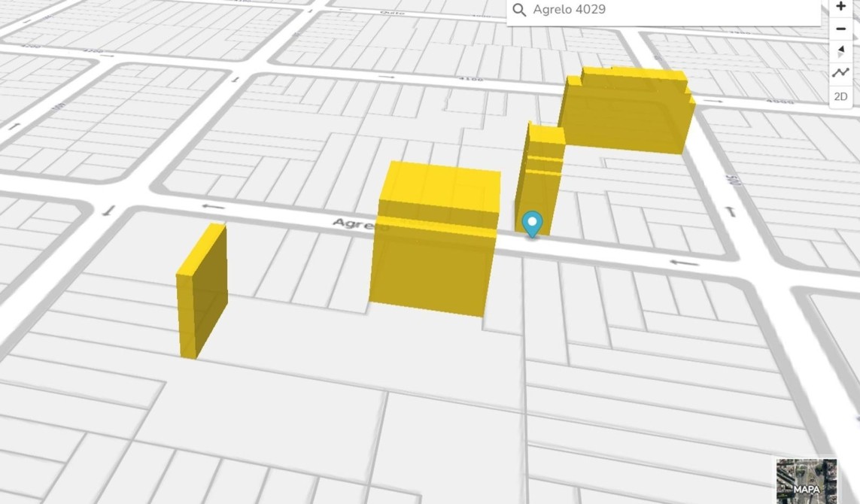Image resolution: width=860 pixels, height=504 pixels.
Task: Click the 4100 street number label
Action: 471,80
